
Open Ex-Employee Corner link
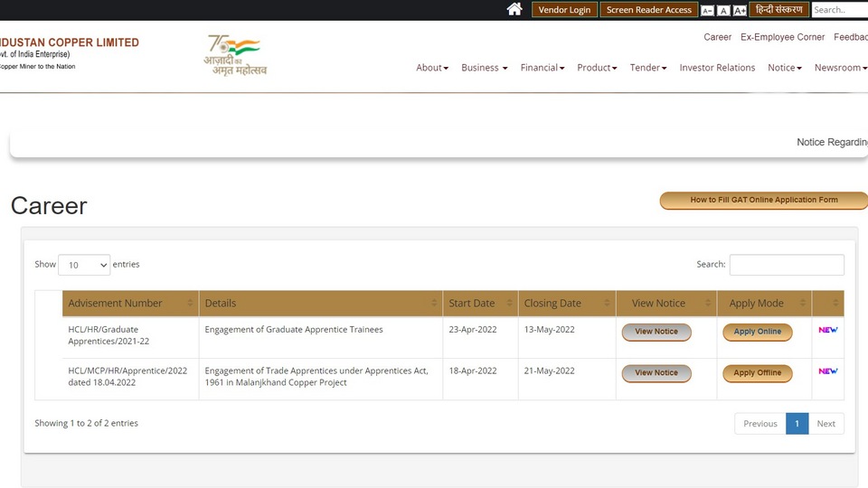782,37
